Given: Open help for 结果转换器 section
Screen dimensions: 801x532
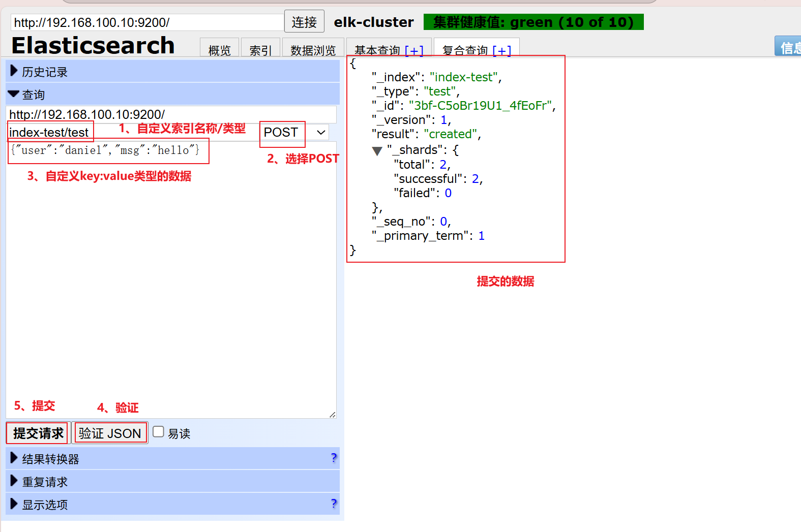Looking at the screenshot, I should [334, 457].
